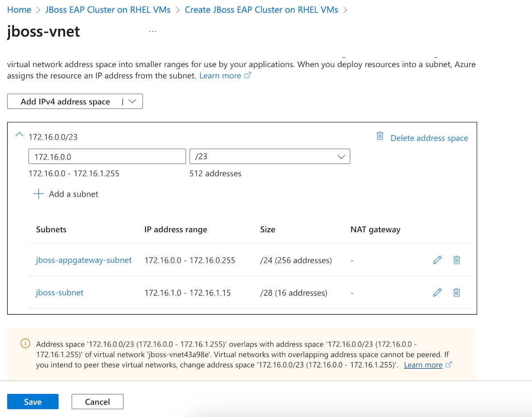Viewport: 532px width, 417px height.
Task: Edit the jboss-subnet with pencil icon
Action: pos(437,292)
